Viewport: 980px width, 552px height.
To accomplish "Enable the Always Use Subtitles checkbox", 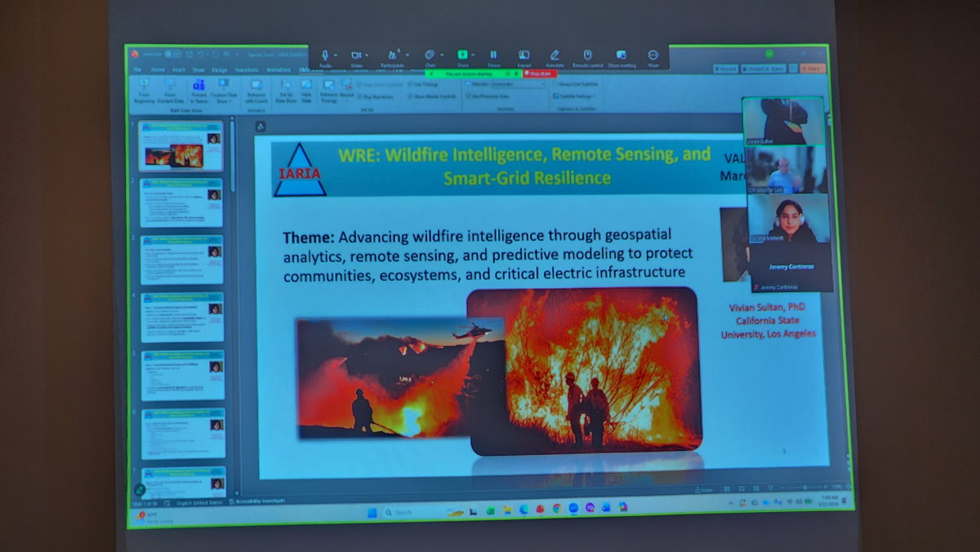I will pyautogui.click(x=556, y=84).
